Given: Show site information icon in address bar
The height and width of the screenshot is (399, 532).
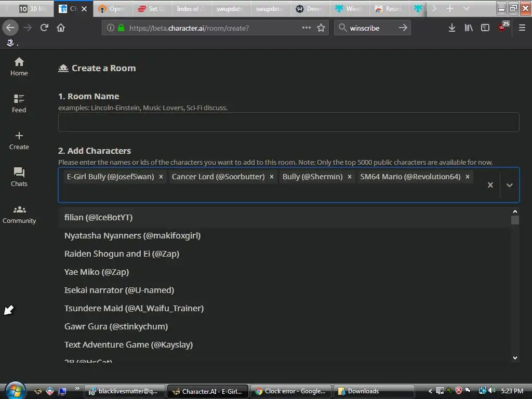Looking at the screenshot, I should click(x=110, y=28).
